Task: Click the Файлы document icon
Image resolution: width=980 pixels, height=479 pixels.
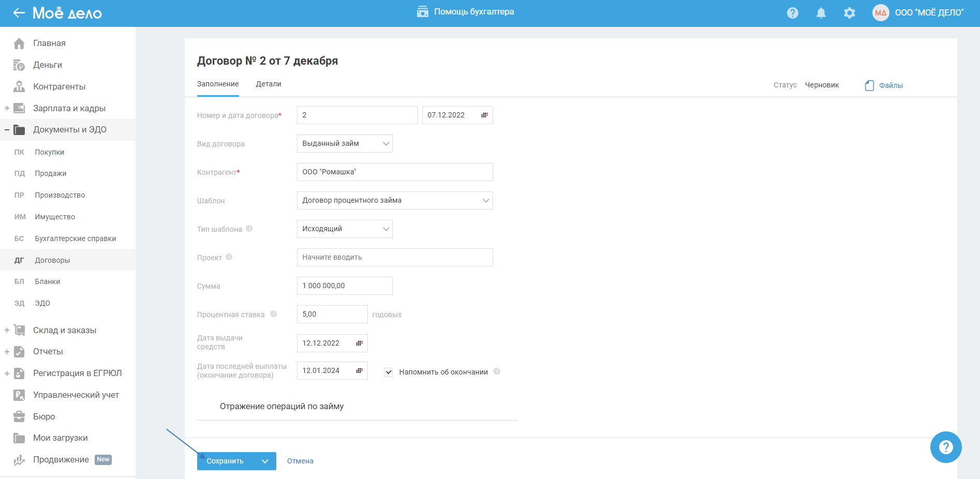Action: [869, 85]
